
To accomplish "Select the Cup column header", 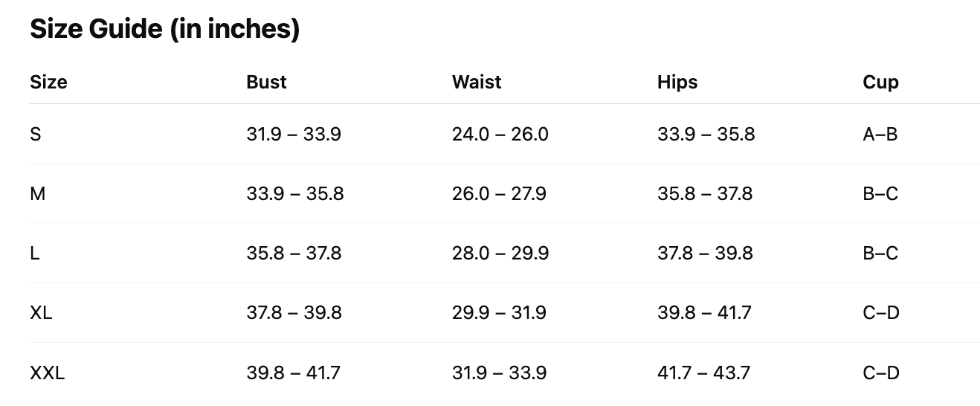I will tap(880, 82).
